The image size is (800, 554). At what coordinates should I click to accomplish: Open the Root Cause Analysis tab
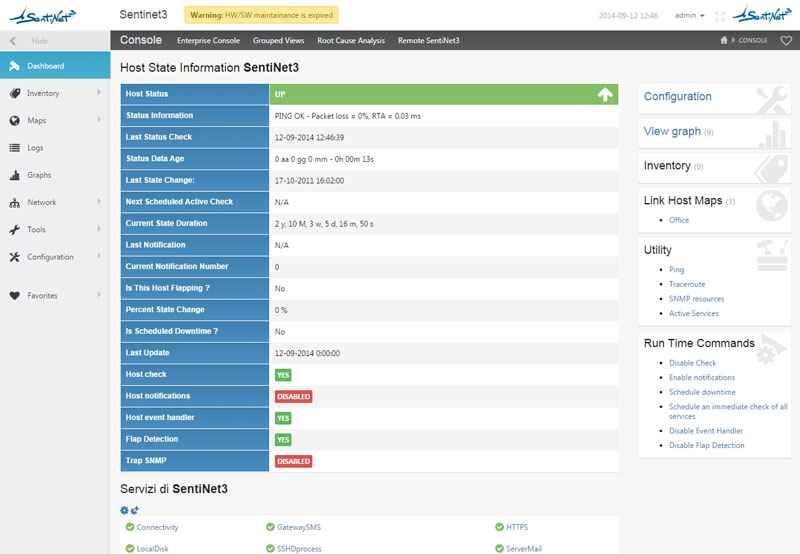pyautogui.click(x=351, y=40)
